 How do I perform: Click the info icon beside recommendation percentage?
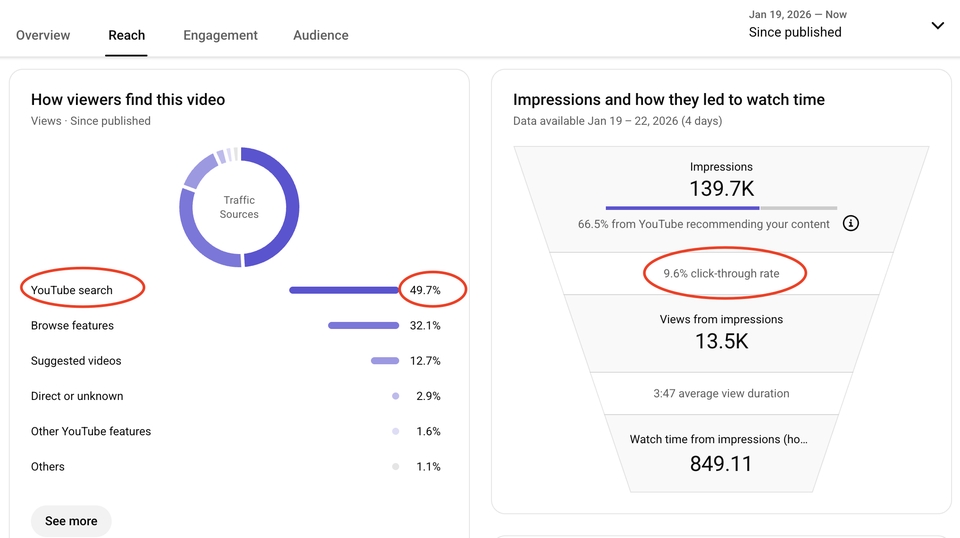(x=851, y=224)
